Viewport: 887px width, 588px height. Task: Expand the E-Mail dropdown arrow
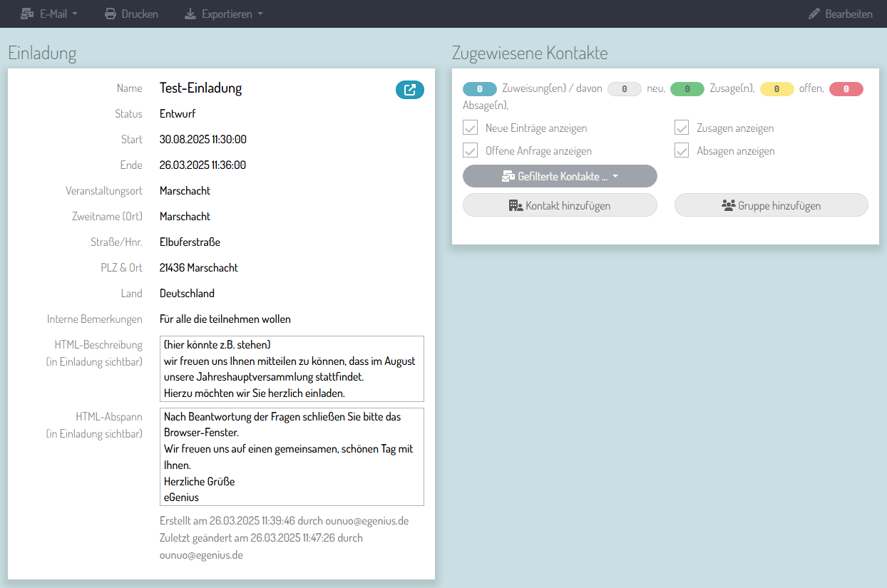click(75, 14)
